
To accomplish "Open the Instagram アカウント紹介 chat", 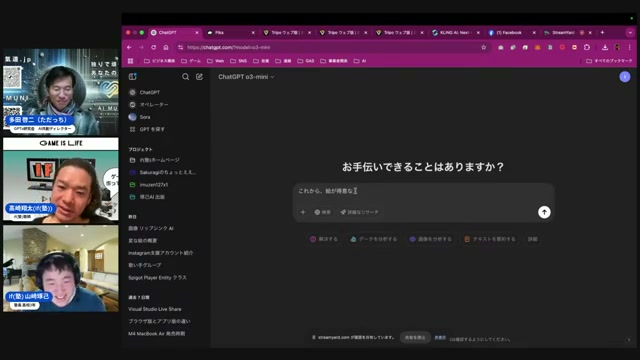I will (x=161, y=253).
